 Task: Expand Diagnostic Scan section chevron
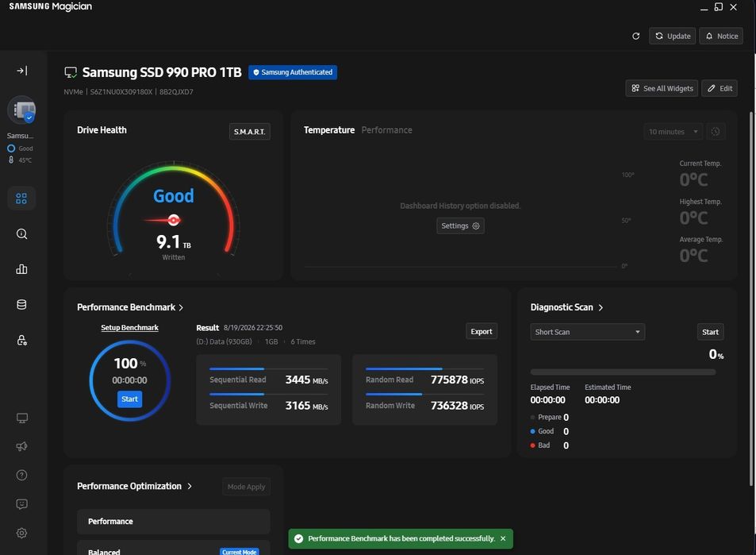click(x=601, y=308)
